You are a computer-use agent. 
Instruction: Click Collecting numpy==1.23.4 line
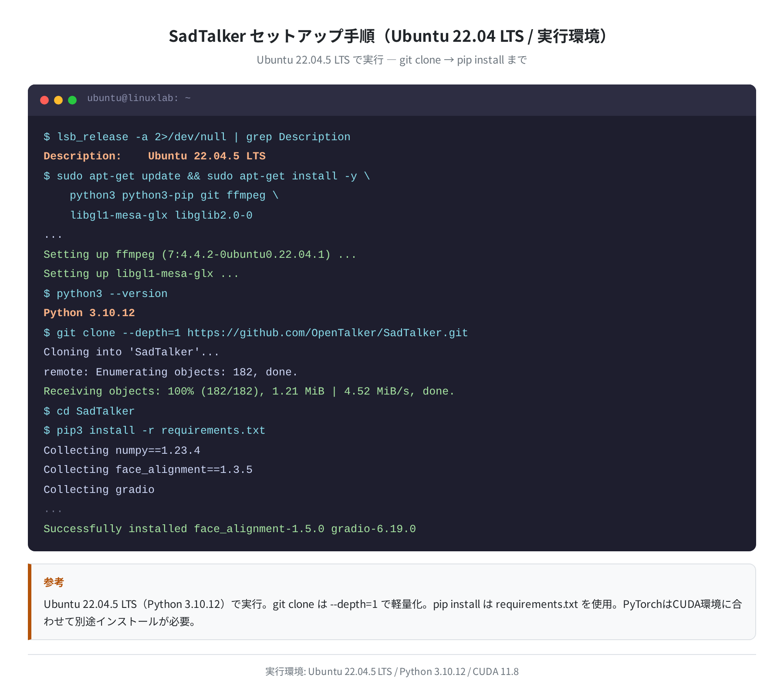tap(122, 450)
